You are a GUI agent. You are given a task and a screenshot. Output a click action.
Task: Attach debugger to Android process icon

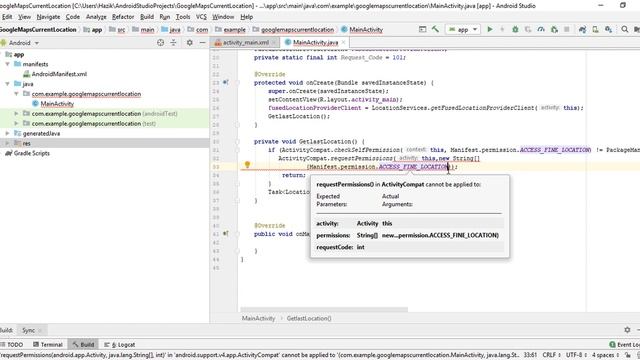[x=554, y=29]
